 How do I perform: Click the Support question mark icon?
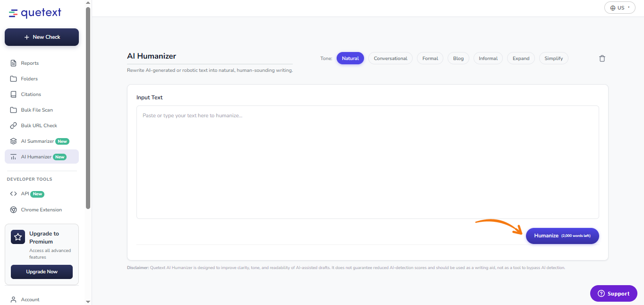click(x=601, y=294)
